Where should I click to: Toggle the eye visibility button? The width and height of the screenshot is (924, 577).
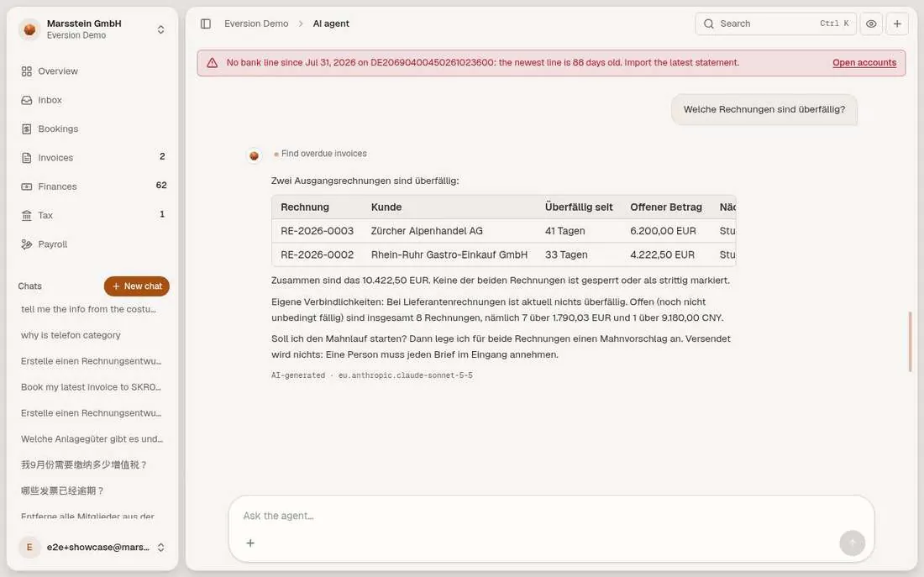(x=871, y=24)
